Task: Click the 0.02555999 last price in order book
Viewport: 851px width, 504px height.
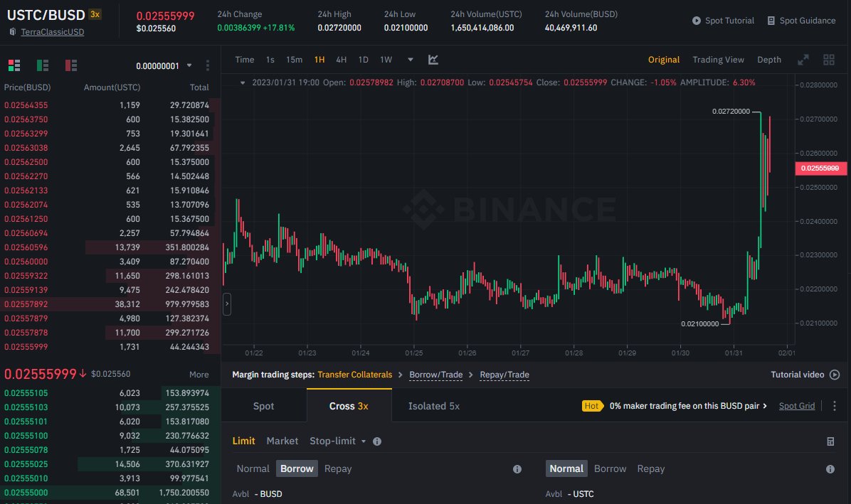Action: pos(40,374)
